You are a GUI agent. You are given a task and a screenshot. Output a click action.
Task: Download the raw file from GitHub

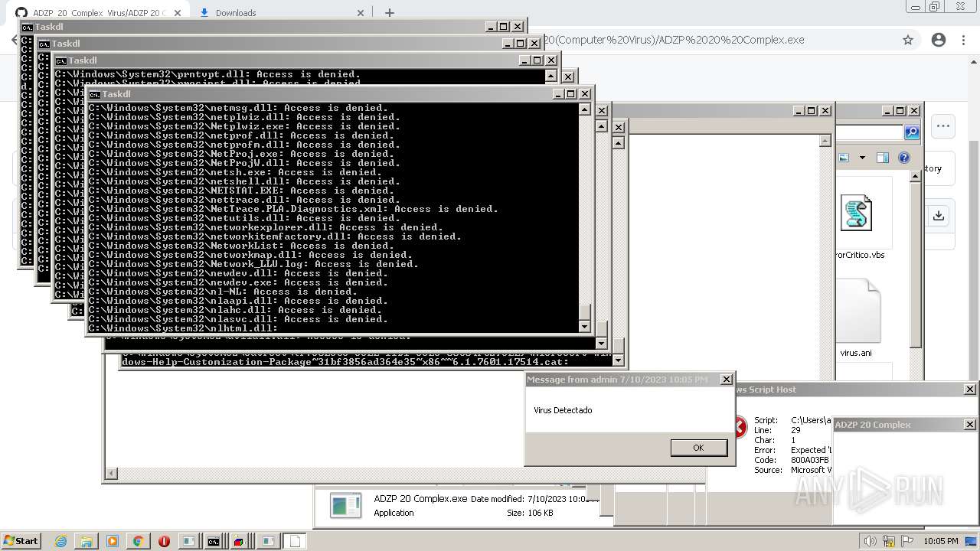point(939,216)
